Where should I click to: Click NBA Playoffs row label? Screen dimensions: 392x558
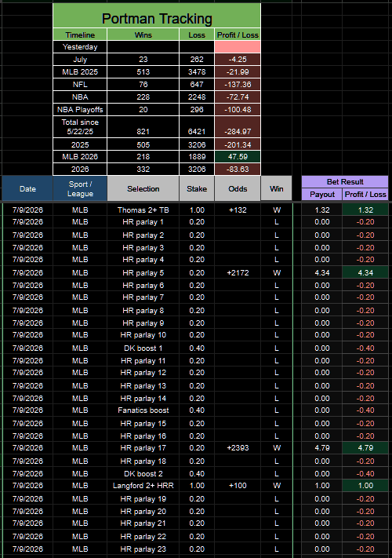pyautogui.click(x=80, y=110)
